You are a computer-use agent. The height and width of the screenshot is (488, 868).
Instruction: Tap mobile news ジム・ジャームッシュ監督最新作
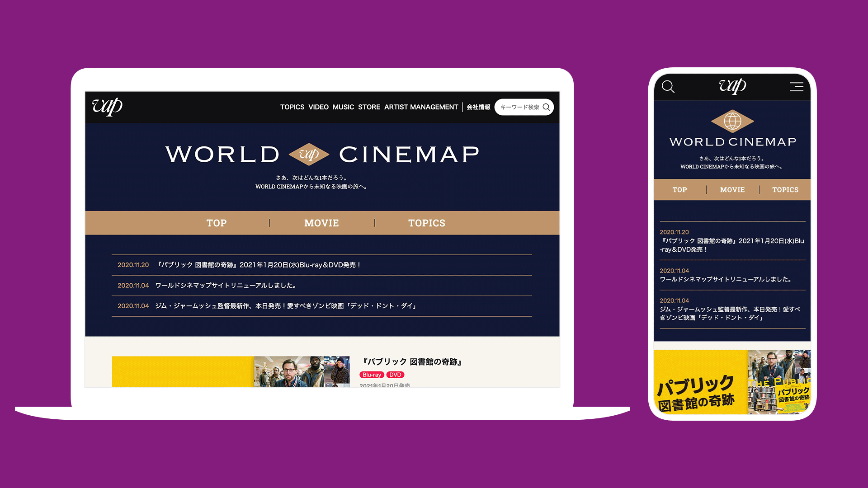point(732,309)
